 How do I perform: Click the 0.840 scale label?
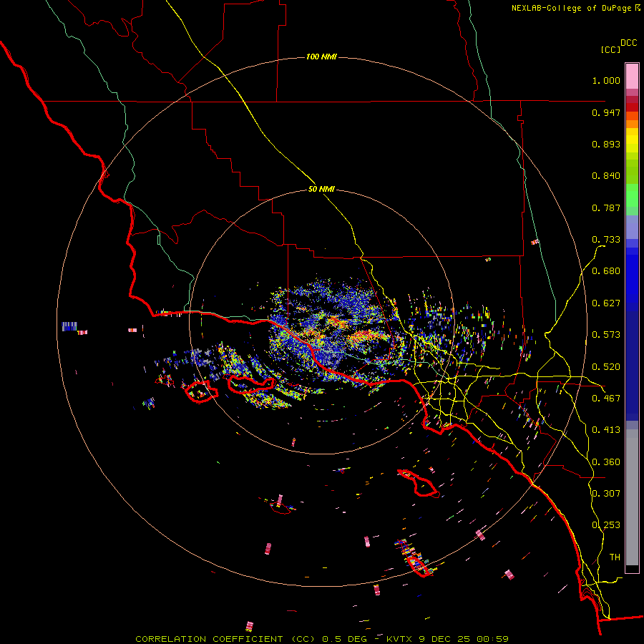(x=606, y=176)
